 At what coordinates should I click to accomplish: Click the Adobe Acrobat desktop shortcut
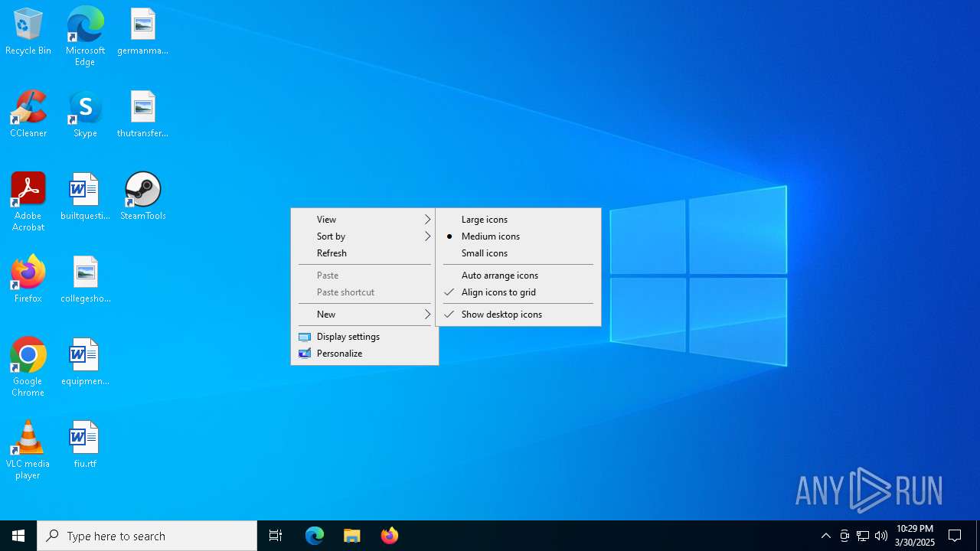(x=28, y=202)
